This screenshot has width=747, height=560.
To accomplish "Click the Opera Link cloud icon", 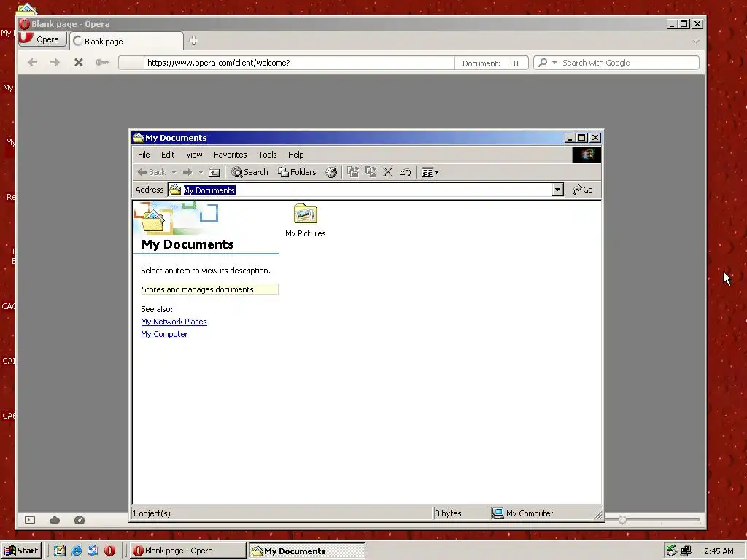I will pos(55,520).
